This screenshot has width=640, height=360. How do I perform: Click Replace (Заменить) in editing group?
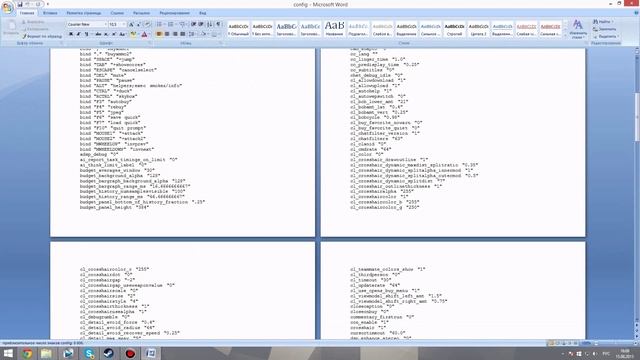pos(605,29)
